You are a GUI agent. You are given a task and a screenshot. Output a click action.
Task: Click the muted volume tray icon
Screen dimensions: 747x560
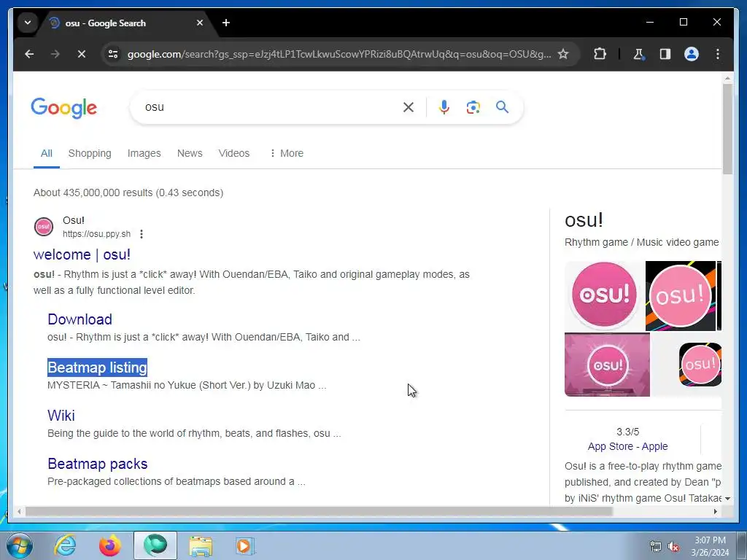click(x=673, y=546)
